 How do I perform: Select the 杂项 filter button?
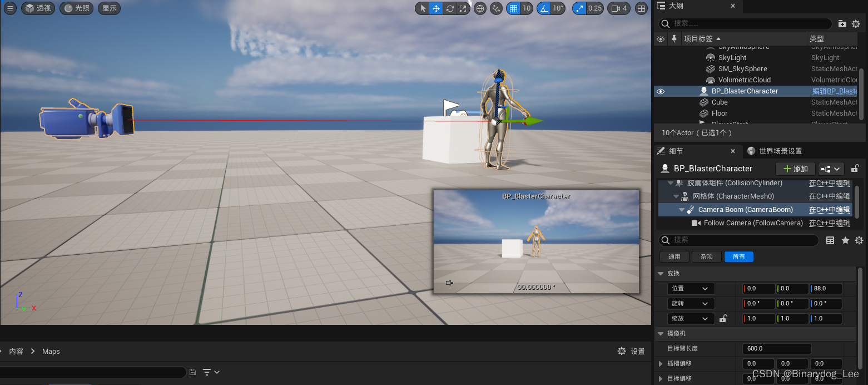point(707,256)
